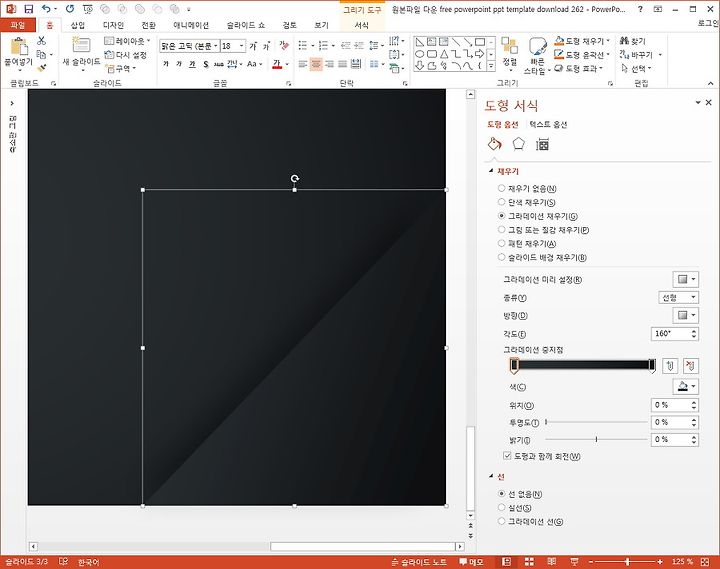Open the 색 color dropdown
The height and width of the screenshot is (569, 720).
(686, 386)
